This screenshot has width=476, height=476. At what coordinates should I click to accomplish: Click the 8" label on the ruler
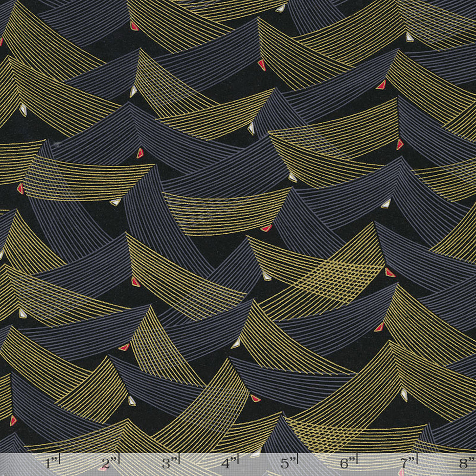click(466, 463)
